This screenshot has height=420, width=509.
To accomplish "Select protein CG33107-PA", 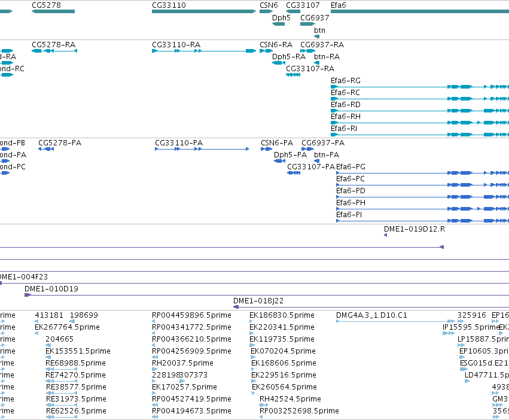I will tap(294, 173).
